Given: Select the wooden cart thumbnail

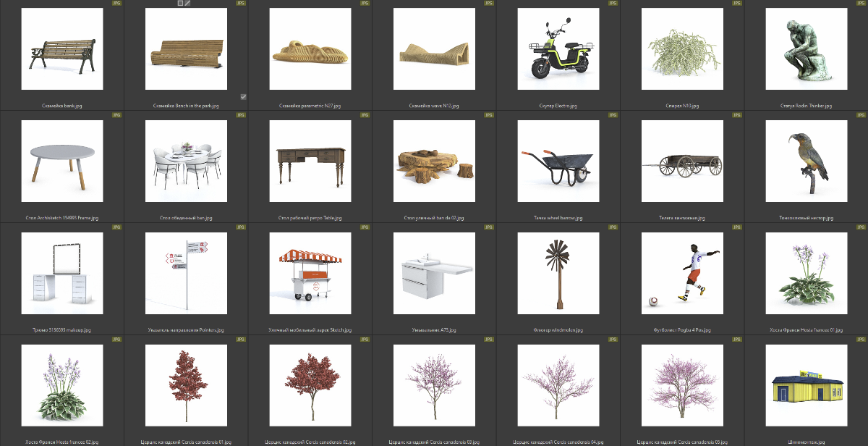Looking at the screenshot, I should pyautogui.click(x=682, y=161).
